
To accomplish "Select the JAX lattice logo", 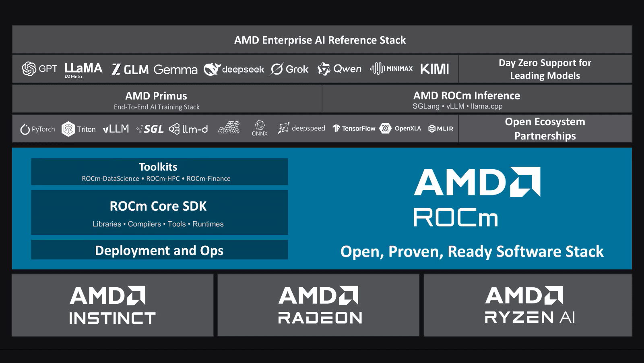I will pos(229,127).
